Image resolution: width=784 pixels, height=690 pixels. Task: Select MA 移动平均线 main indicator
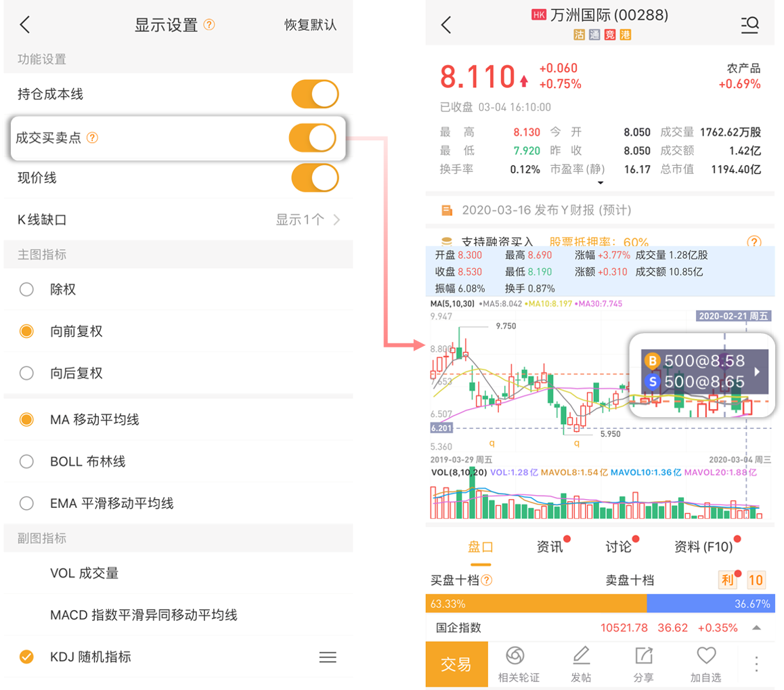[26, 420]
